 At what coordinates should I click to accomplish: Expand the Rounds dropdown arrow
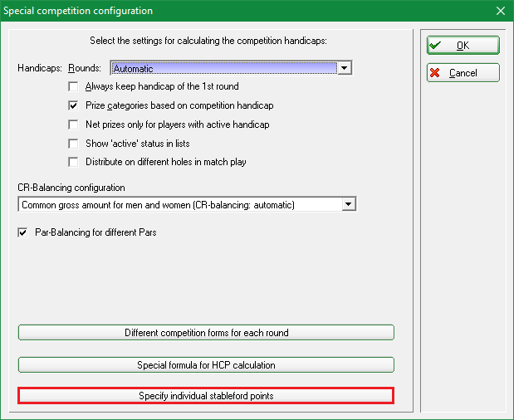(346, 68)
